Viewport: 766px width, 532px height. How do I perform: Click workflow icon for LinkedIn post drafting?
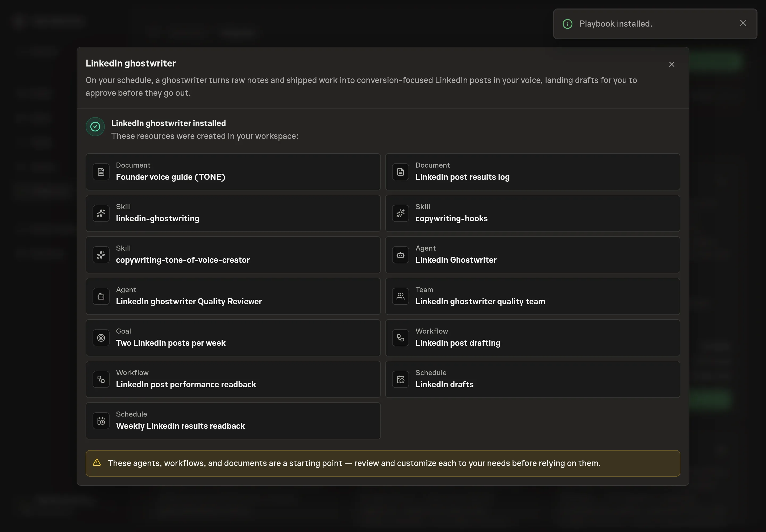[400, 338]
